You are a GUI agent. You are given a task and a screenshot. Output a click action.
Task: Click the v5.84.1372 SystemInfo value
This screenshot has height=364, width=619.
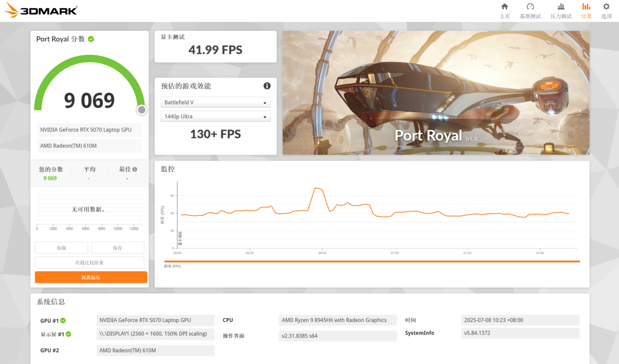(x=520, y=333)
